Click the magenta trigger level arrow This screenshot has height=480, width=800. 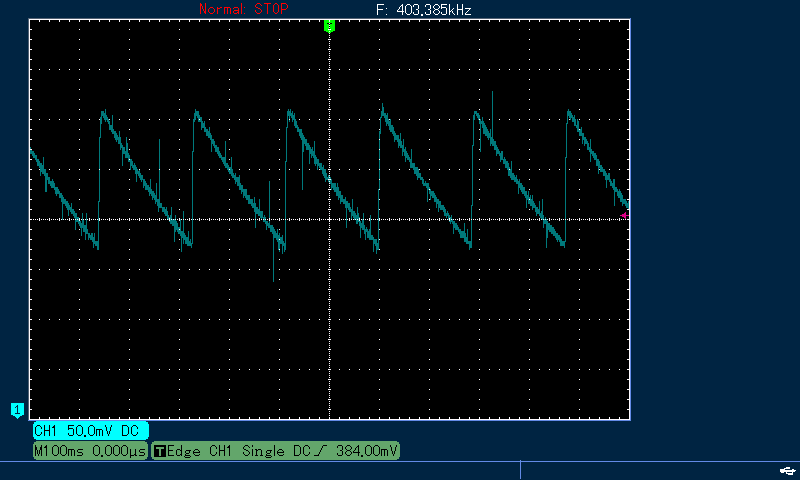point(624,216)
